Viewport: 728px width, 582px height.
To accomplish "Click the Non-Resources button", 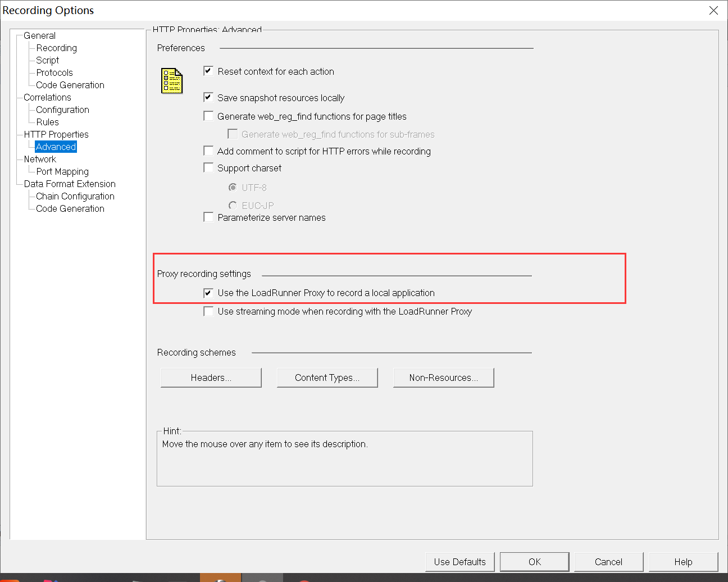I will (x=443, y=377).
